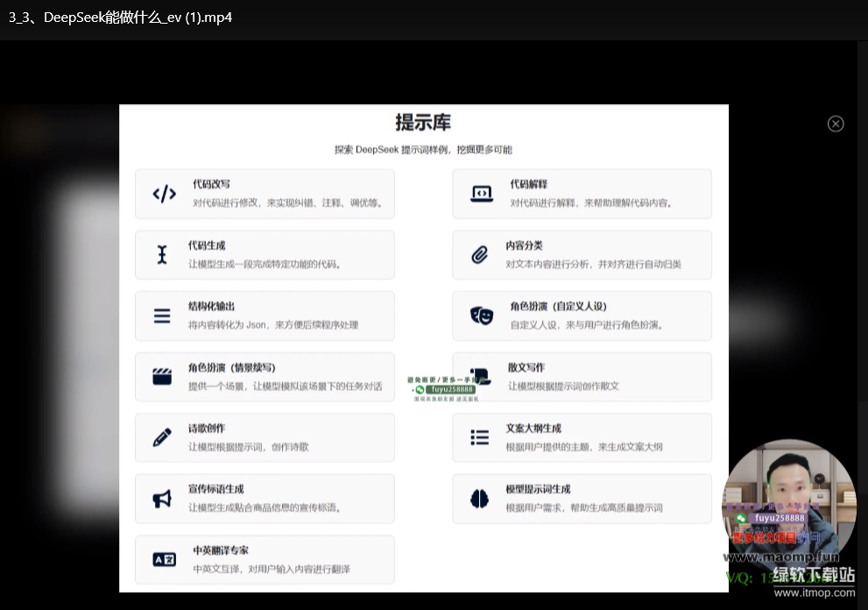Screen dimensions: 868x610
Task: Click the hamburger lines icon for 结构化输出
Action: (162, 316)
